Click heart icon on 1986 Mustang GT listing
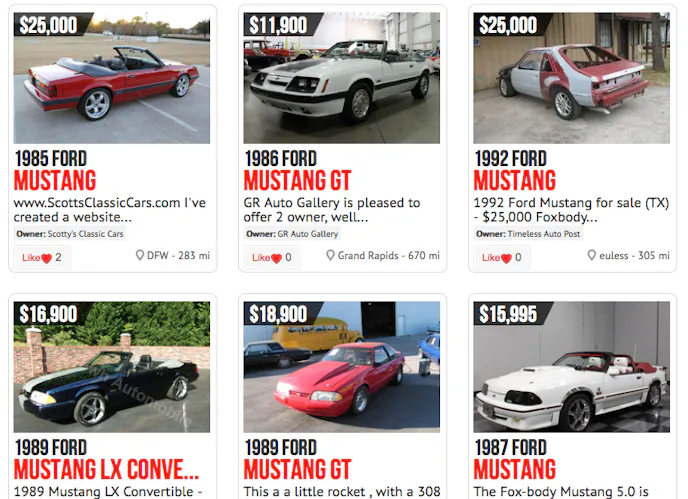Image resolution: width=688 pixels, height=499 pixels. [x=276, y=258]
